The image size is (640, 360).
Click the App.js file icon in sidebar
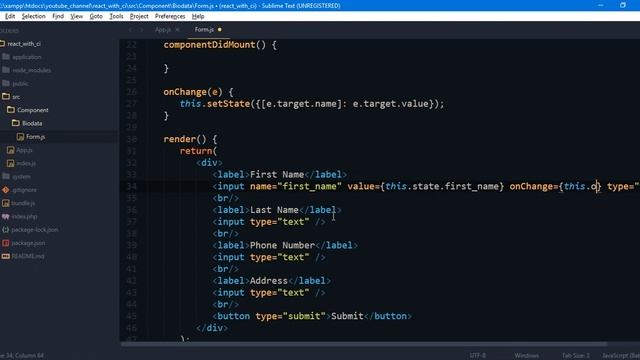coord(11,150)
